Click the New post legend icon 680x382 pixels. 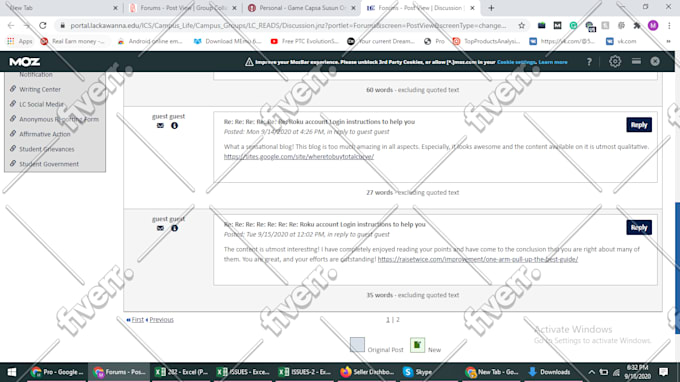click(x=417, y=345)
